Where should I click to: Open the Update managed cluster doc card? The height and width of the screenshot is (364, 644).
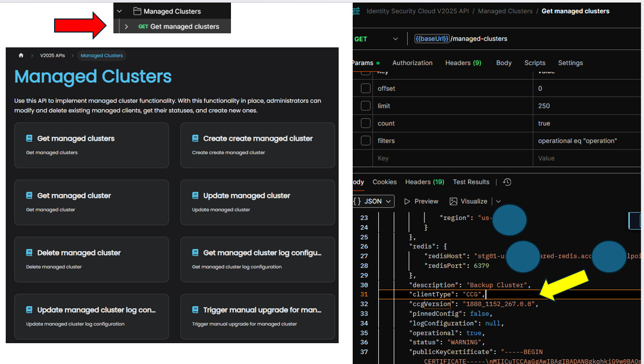[257, 203]
